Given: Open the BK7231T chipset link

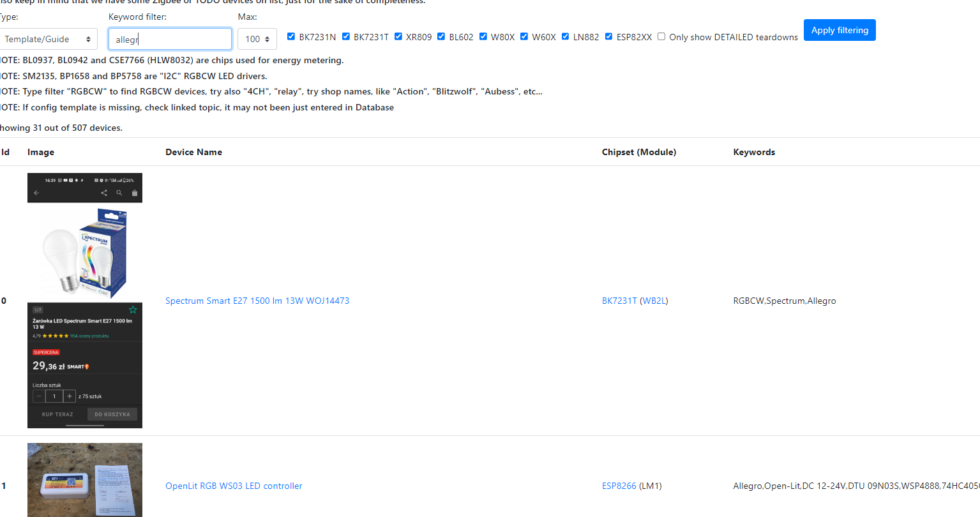Looking at the screenshot, I should point(619,301).
